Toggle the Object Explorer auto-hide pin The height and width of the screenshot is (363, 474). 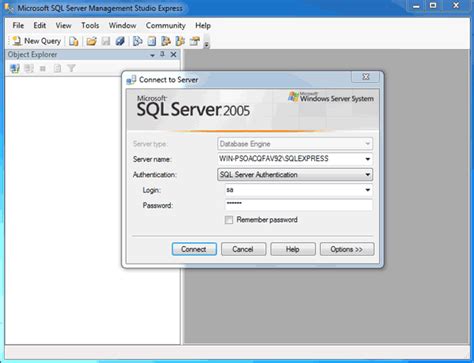tap(163, 54)
